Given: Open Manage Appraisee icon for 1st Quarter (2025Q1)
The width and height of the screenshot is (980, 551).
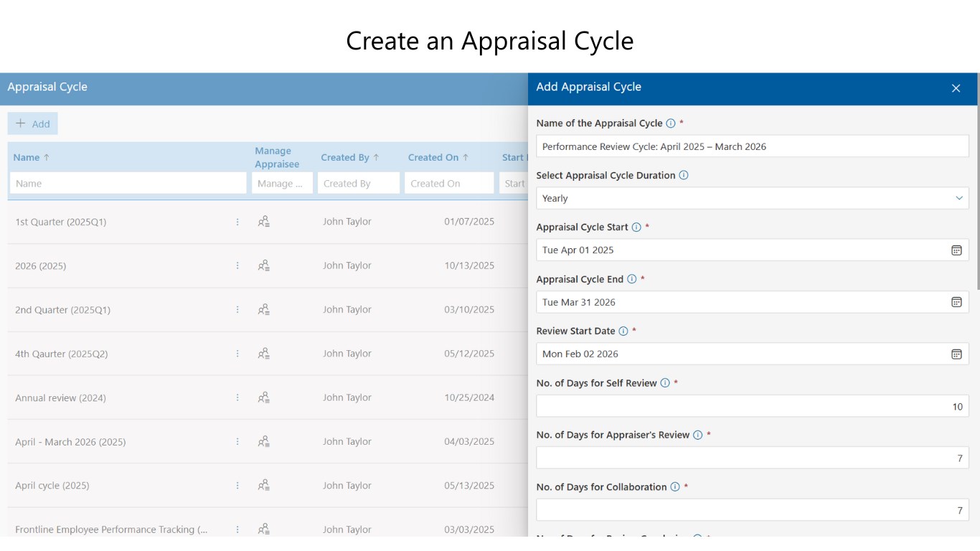Looking at the screenshot, I should click(264, 222).
